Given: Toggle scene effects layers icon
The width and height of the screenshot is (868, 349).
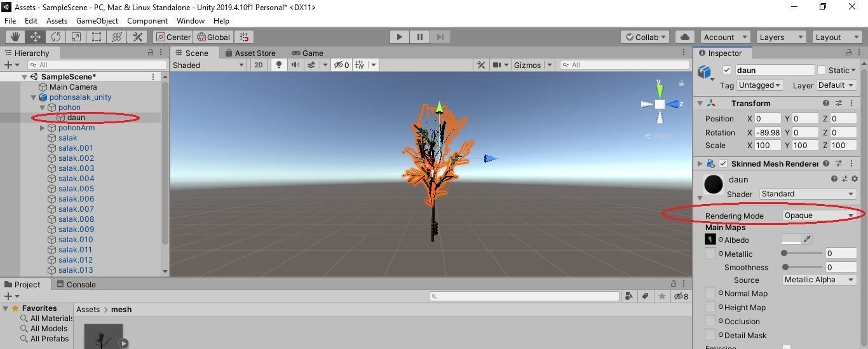Looking at the screenshot, I should (311, 65).
